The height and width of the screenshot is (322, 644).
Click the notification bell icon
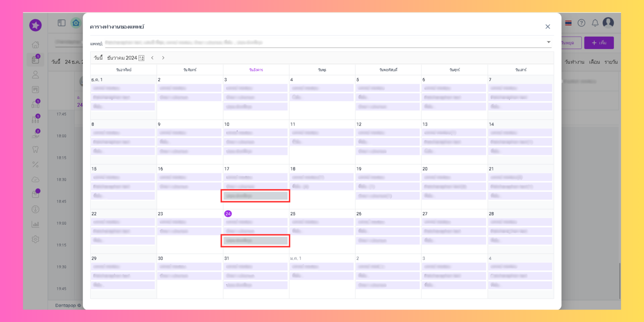(x=595, y=23)
